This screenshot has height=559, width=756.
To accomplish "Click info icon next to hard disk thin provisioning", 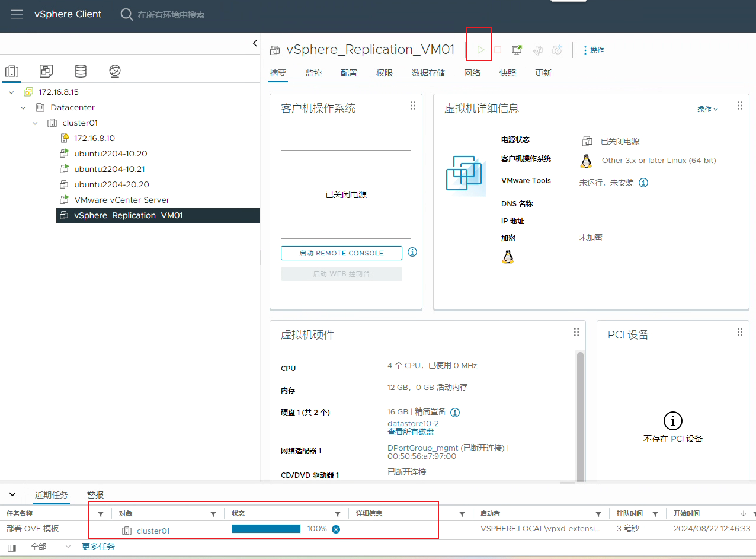I will (455, 412).
